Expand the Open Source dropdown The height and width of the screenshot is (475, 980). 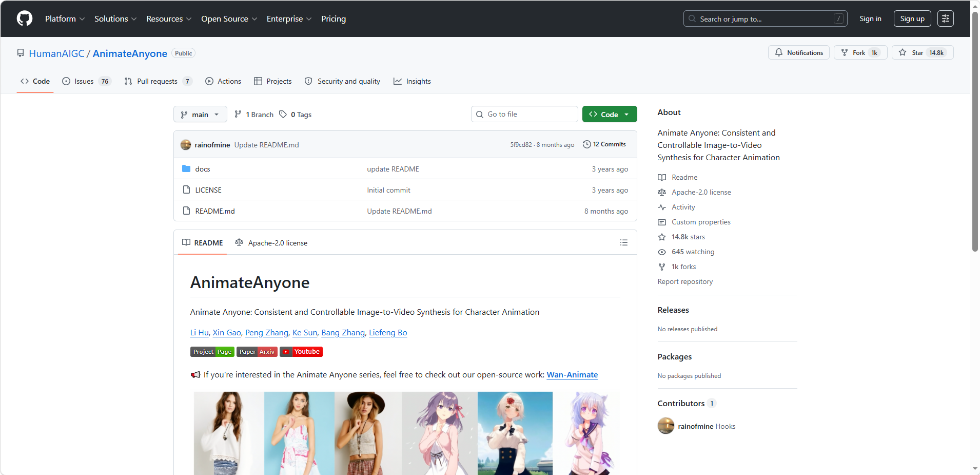pos(229,18)
